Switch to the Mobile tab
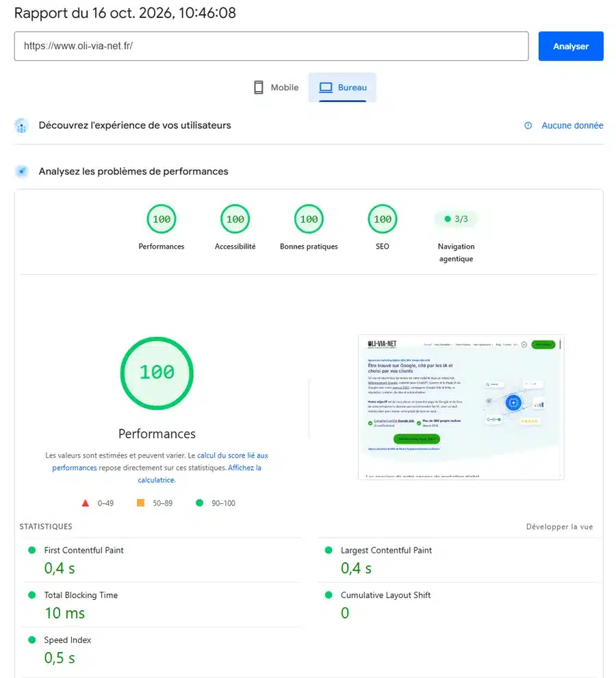This screenshot has width=616, height=678. [x=277, y=88]
